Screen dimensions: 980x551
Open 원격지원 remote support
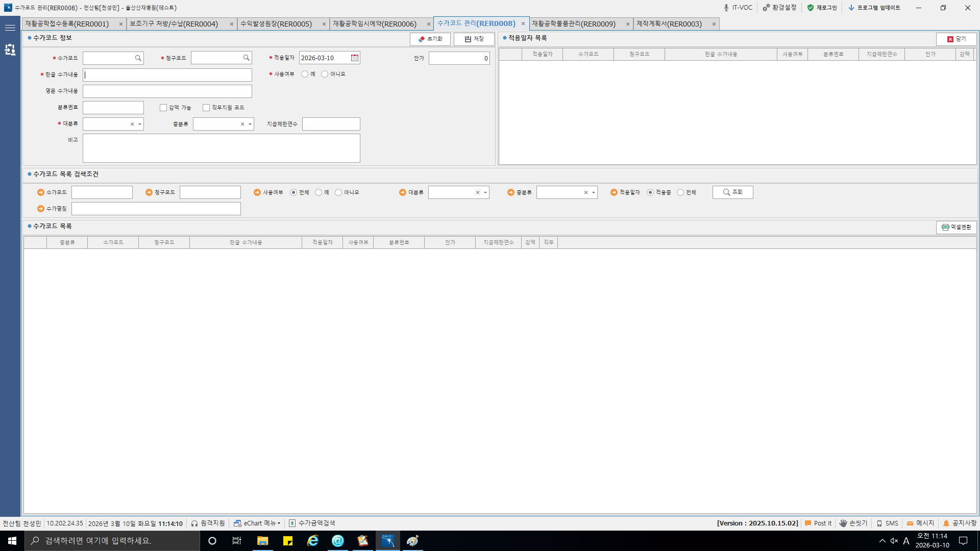pyautogui.click(x=208, y=523)
